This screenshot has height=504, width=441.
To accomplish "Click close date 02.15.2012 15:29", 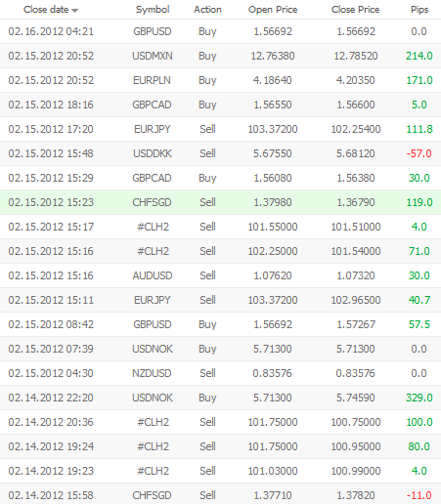I will tap(51, 178).
